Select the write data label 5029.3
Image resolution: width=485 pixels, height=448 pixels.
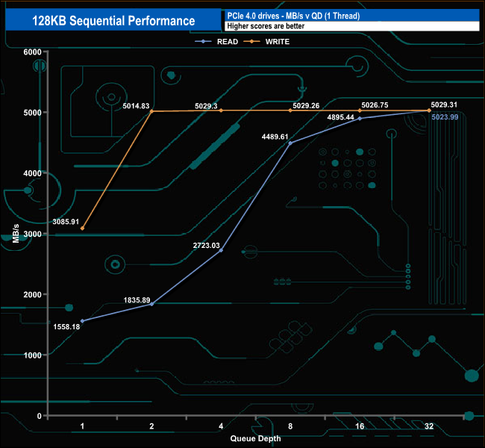[206, 106]
